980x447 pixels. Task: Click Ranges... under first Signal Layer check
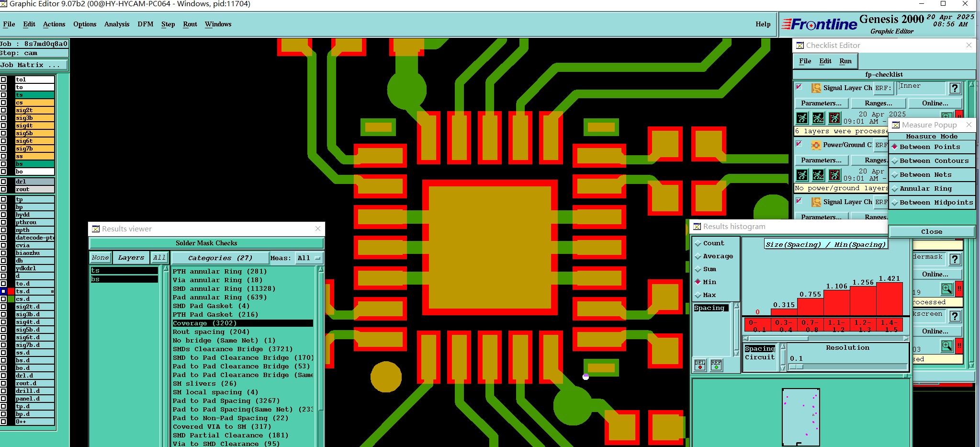[879, 103]
